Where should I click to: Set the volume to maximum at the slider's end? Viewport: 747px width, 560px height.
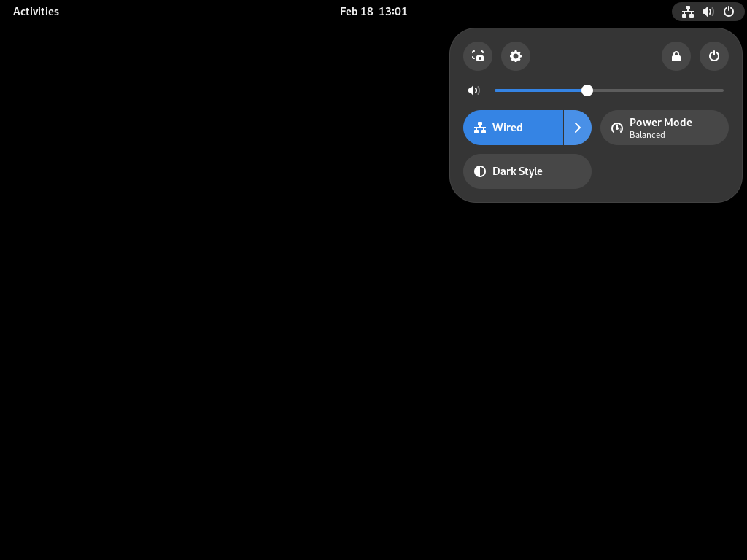pyautogui.click(x=722, y=90)
